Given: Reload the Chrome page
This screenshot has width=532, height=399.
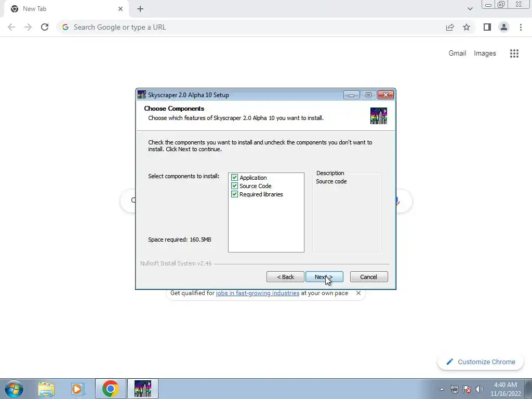Looking at the screenshot, I should coord(45,27).
